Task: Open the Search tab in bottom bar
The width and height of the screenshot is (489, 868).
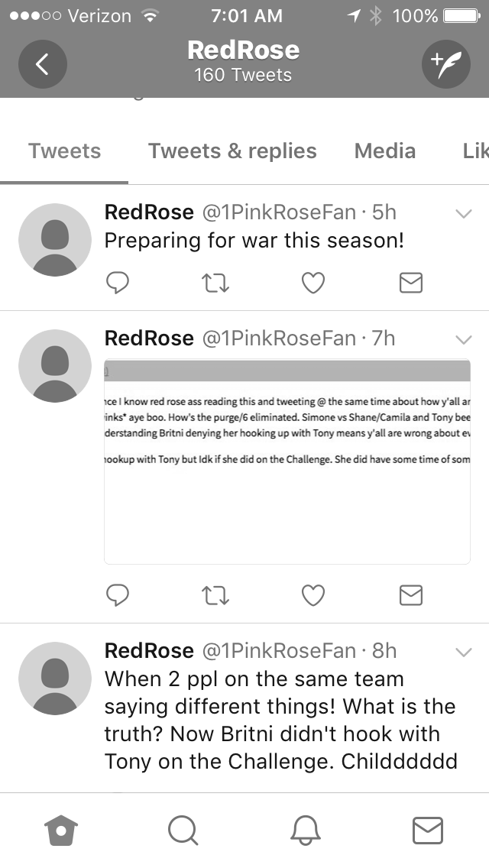Action: tap(183, 831)
